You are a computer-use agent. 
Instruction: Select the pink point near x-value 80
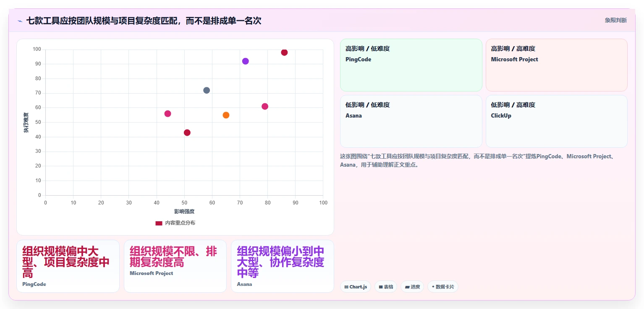tap(265, 106)
